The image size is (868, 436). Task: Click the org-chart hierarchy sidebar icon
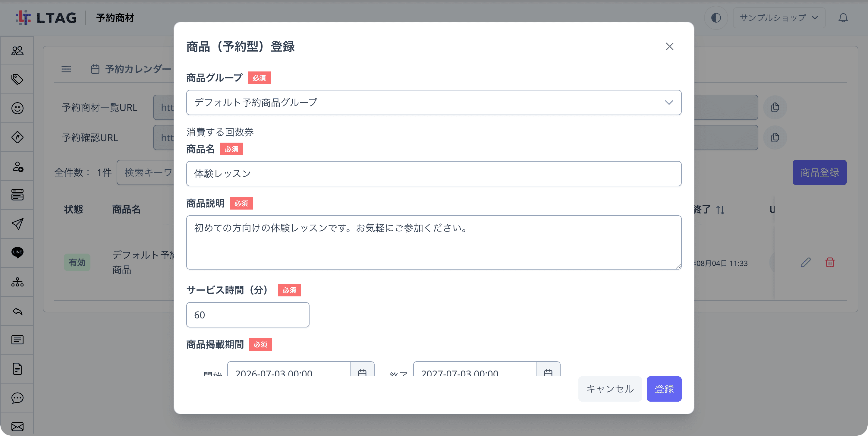pos(17,282)
